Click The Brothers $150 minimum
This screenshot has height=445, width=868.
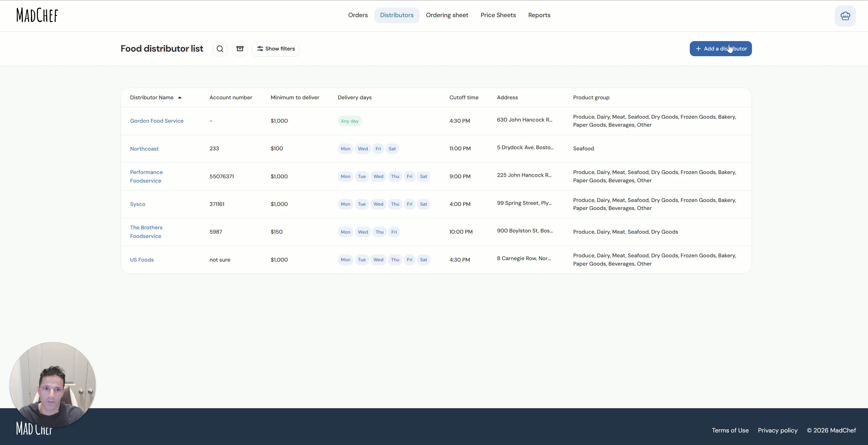pyautogui.click(x=276, y=232)
